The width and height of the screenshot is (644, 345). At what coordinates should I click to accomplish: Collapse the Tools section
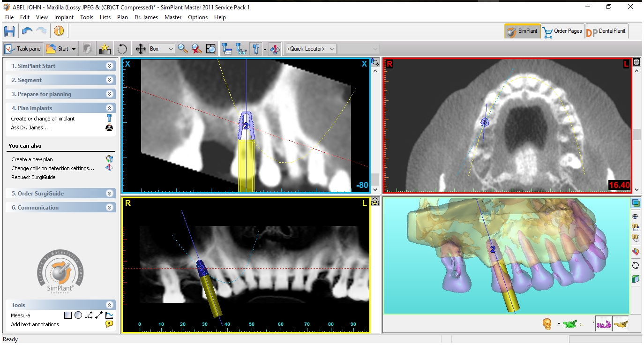110,305
